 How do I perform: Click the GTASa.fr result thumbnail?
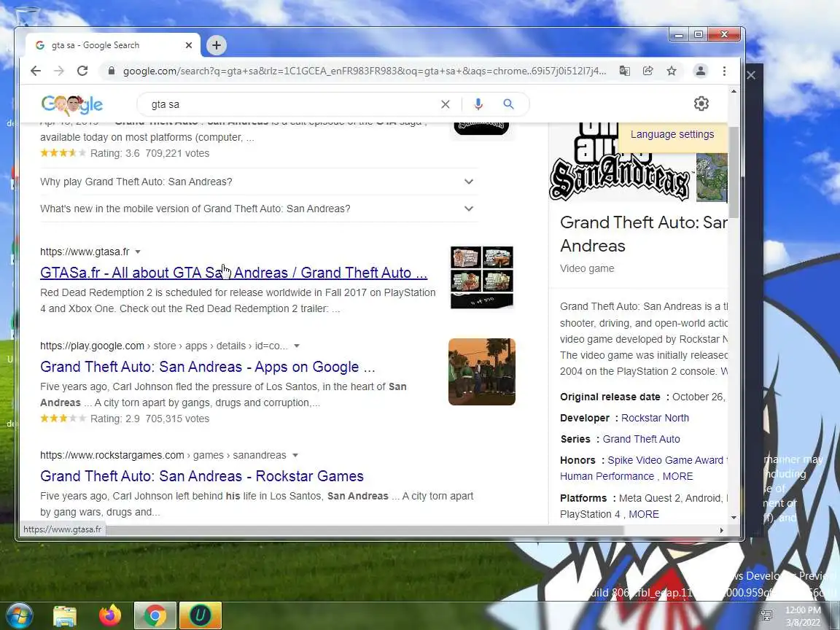click(481, 277)
